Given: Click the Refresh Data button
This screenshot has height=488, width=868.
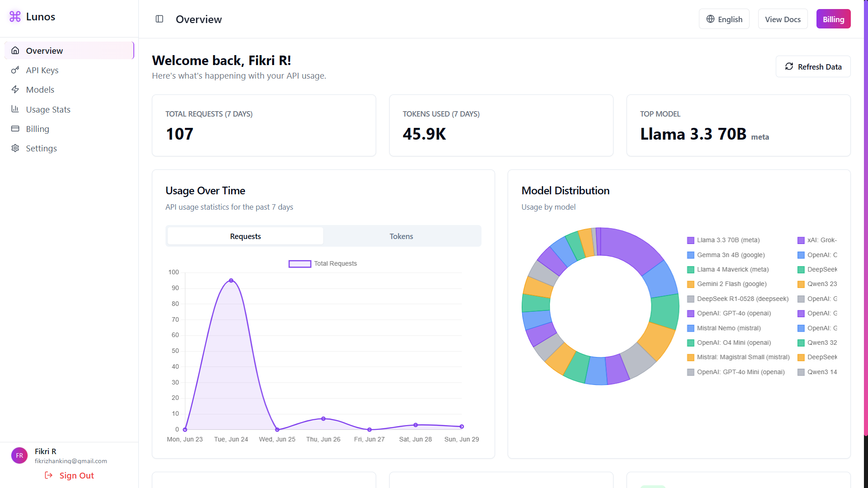Looking at the screenshot, I should click(813, 66).
